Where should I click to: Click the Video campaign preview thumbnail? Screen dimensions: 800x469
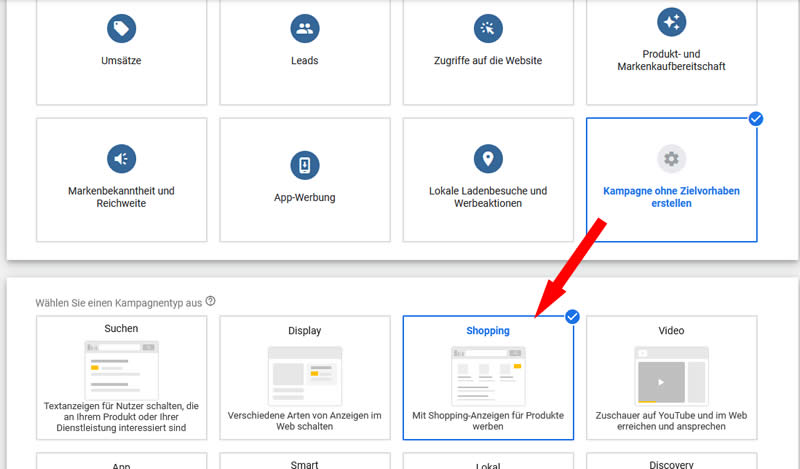(x=671, y=376)
